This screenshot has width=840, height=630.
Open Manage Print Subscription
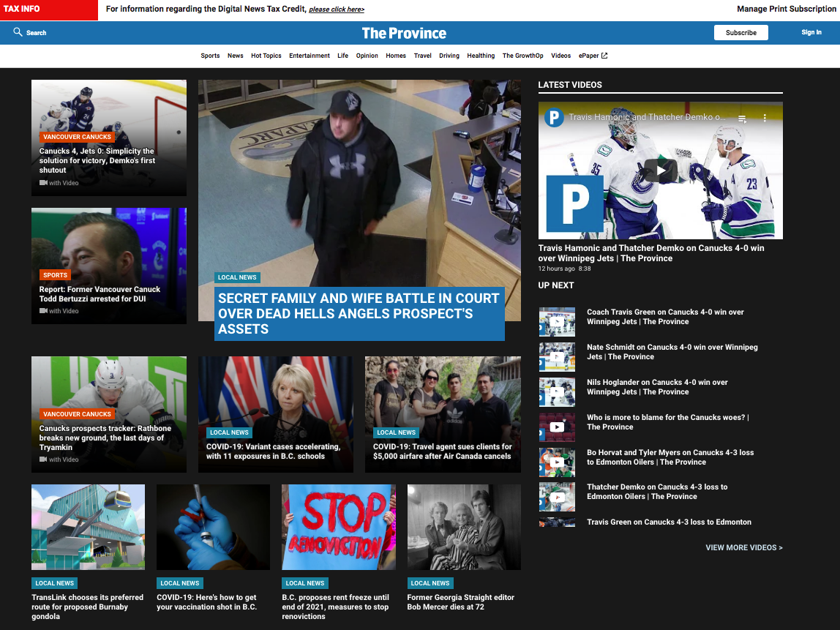click(786, 9)
